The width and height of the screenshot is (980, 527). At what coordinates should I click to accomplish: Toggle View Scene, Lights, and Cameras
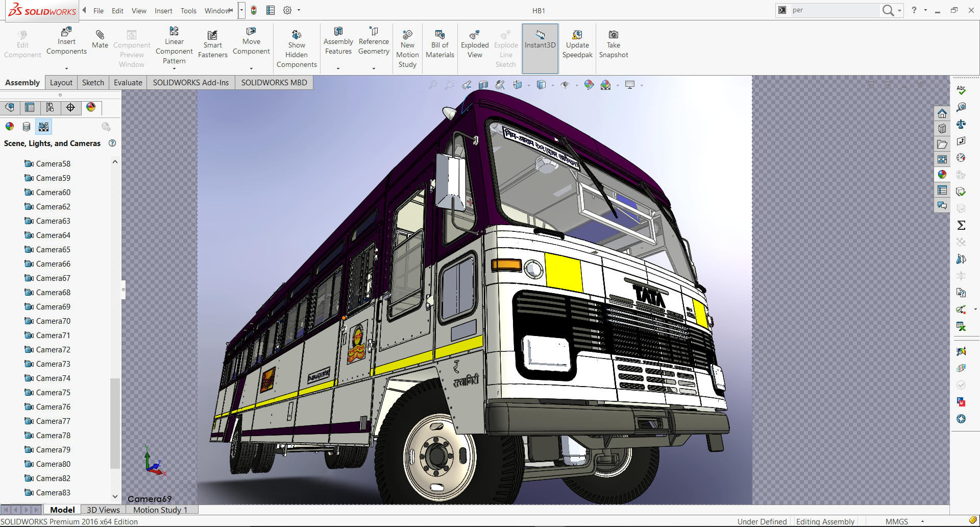[44, 127]
